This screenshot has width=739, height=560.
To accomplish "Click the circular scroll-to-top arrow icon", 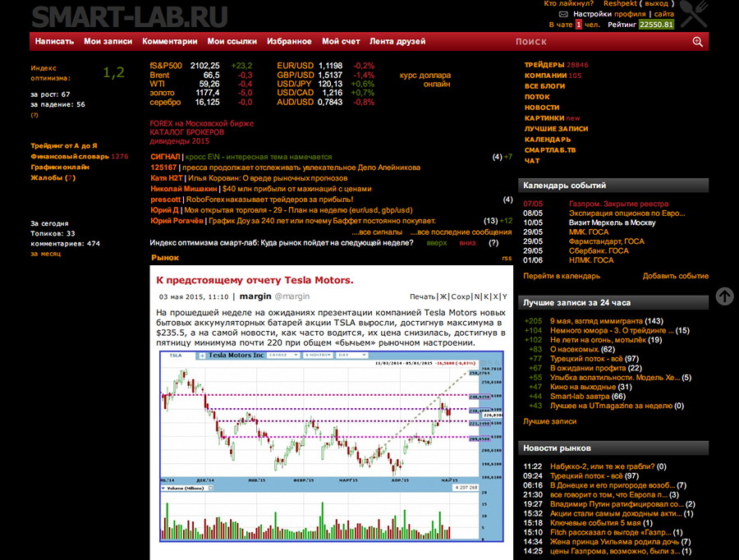I will (x=723, y=297).
